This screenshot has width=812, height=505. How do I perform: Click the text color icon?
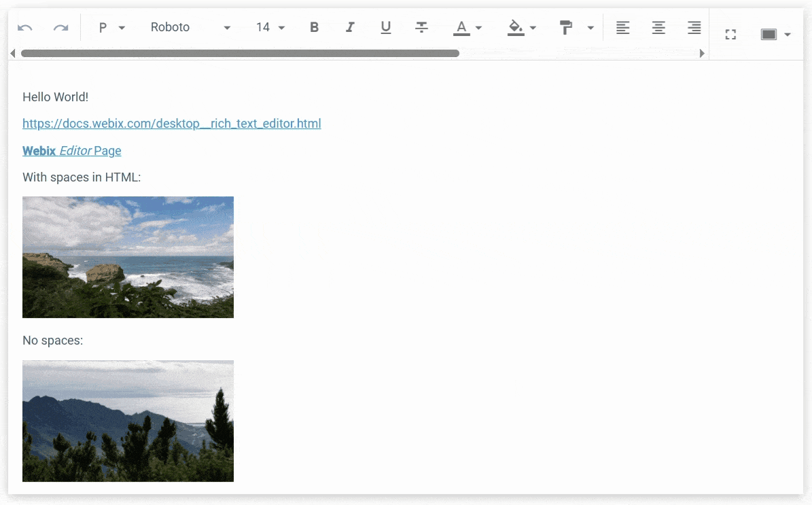(461, 27)
